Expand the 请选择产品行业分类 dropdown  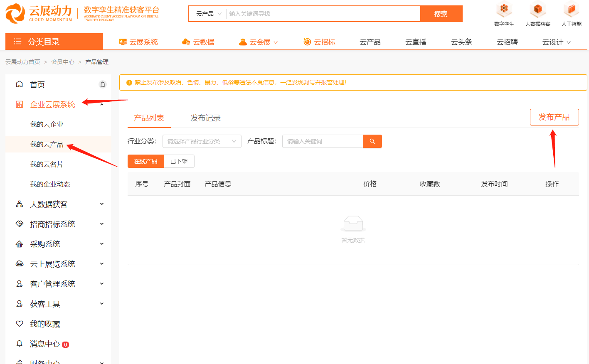[202, 141]
